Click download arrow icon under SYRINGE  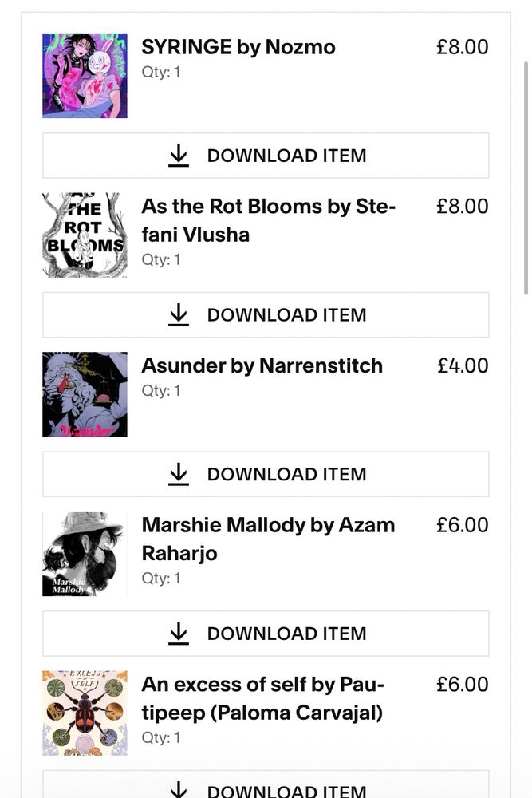click(x=179, y=156)
